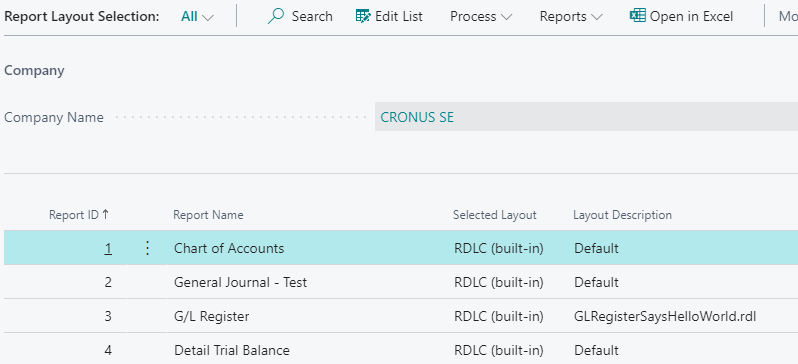Click the Excel icon in toolbar
Viewport: 798px width, 364px height.
(x=637, y=16)
